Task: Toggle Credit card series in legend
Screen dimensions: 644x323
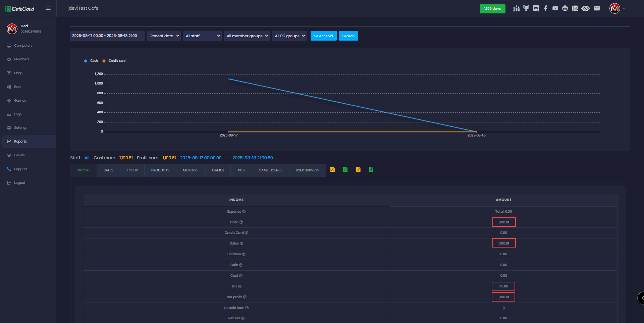Action: tap(113, 61)
